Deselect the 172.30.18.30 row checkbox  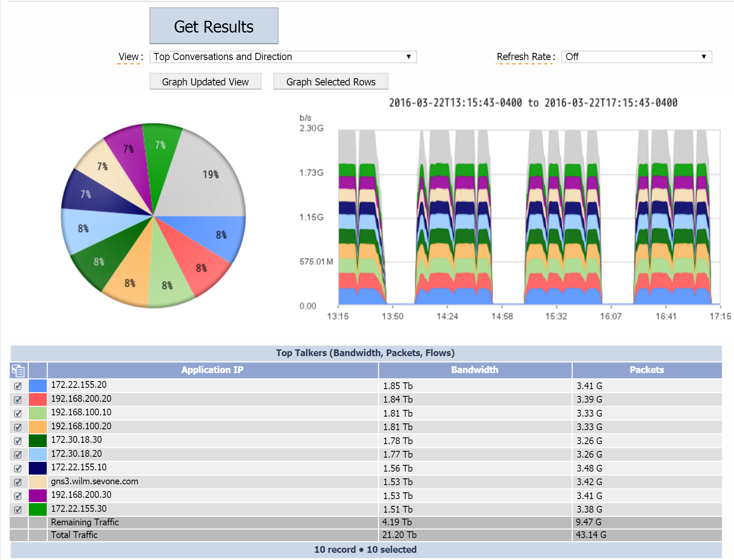click(x=18, y=441)
